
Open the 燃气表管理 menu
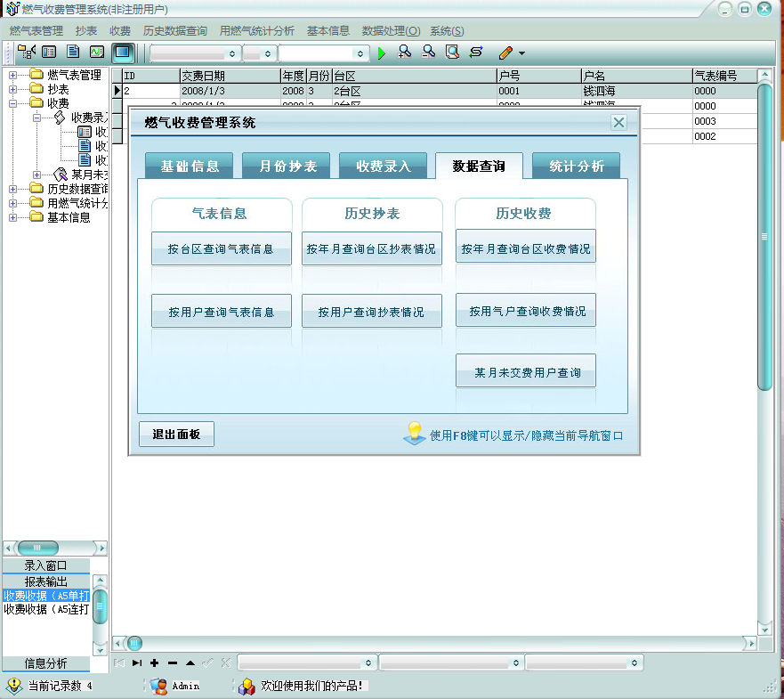(x=36, y=31)
